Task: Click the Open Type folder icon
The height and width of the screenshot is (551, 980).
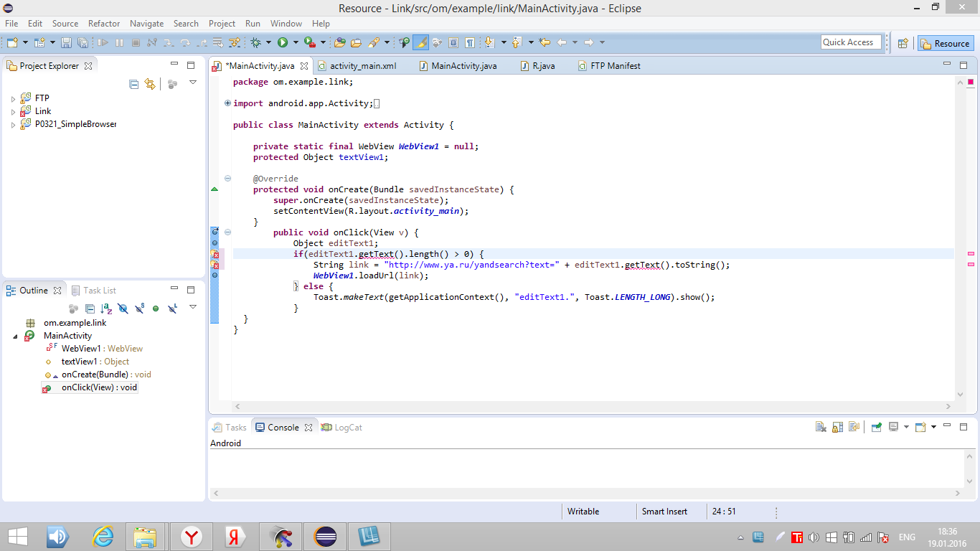Action: (340, 43)
